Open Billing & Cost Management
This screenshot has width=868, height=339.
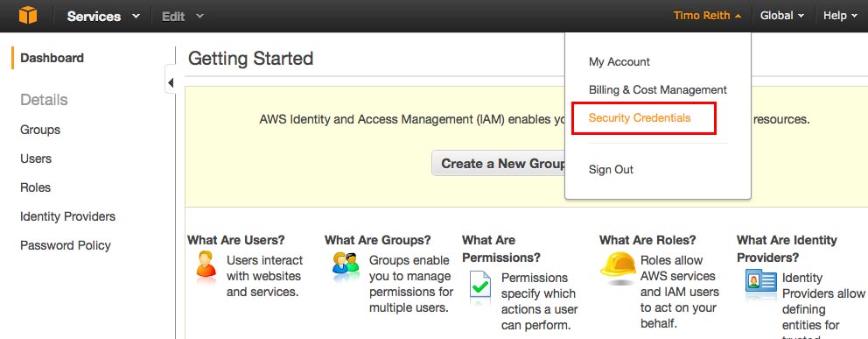pyautogui.click(x=658, y=89)
